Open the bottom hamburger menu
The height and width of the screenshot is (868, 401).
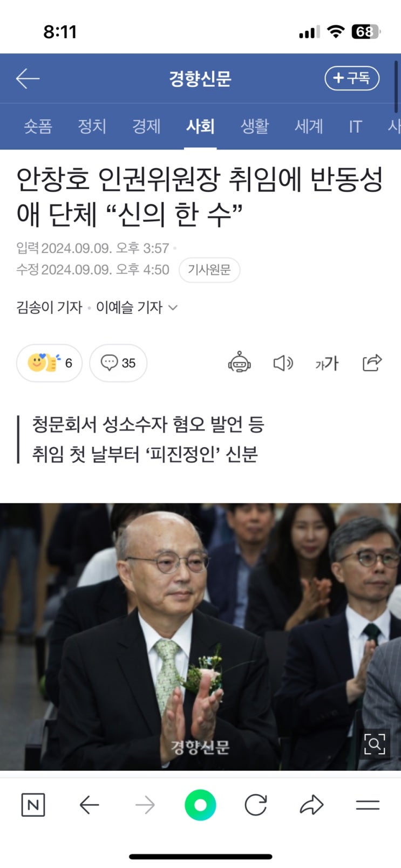pyautogui.click(x=368, y=805)
